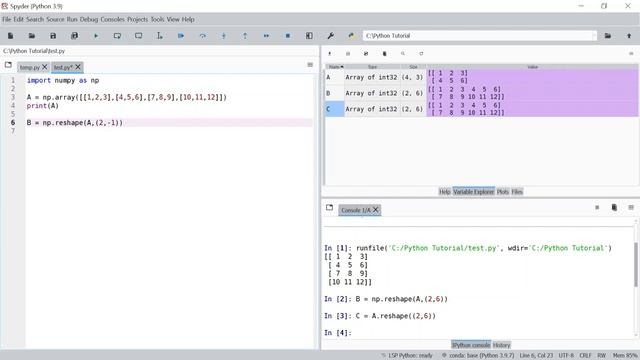Image resolution: width=640 pixels, height=360 pixels.
Task: Open the PYTHONPATH manager
Action: 351,36
